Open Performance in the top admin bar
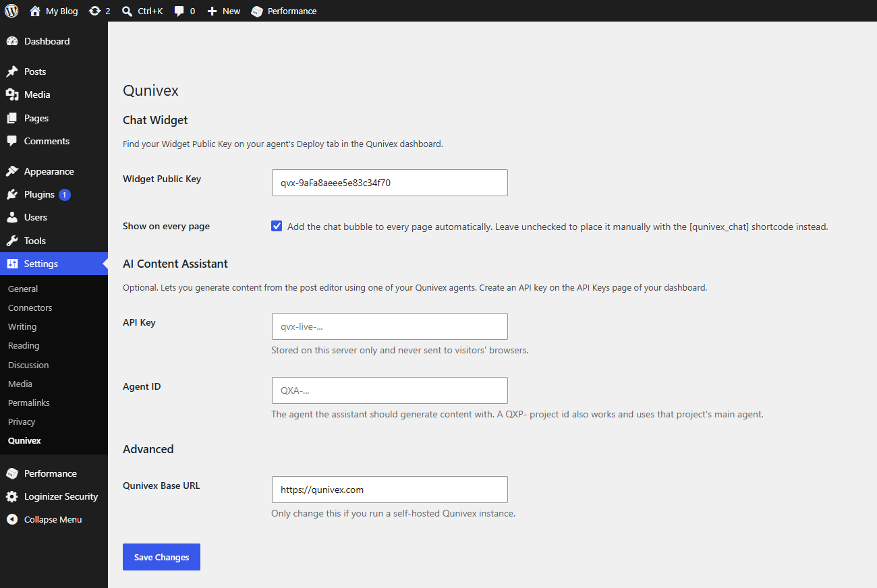This screenshot has width=877, height=588. [283, 11]
